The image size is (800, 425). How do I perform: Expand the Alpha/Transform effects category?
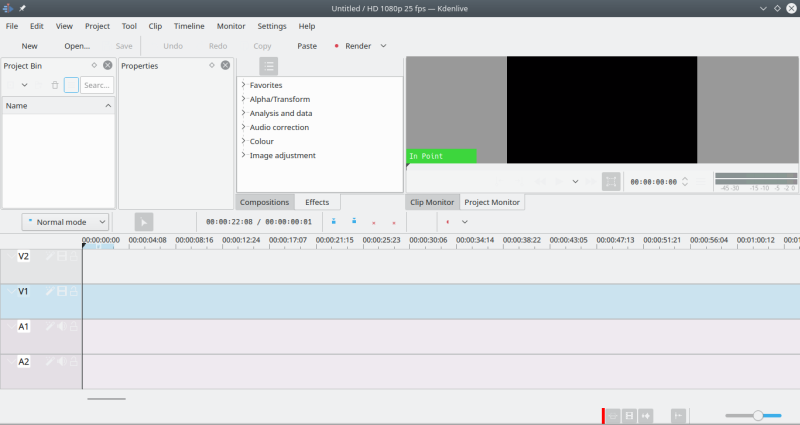[x=243, y=99]
